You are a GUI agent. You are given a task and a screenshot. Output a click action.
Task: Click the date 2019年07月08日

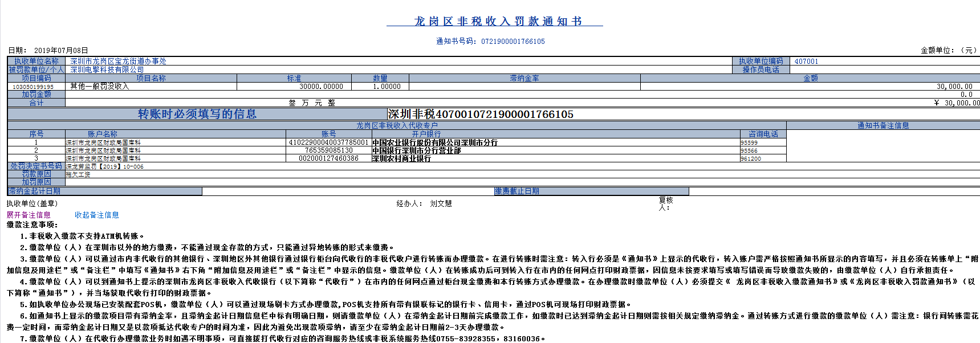tap(61, 50)
